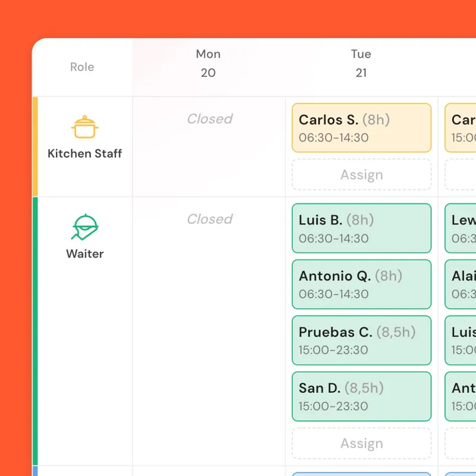This screenshot has width=476, height=476.
Task: Click the Role column header
Action: coord(82,67)
